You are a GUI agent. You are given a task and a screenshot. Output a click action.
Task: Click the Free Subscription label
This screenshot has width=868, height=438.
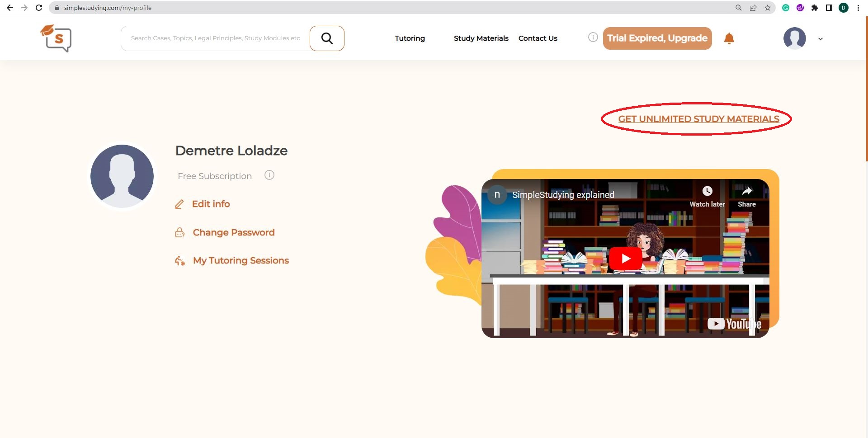(x=215, y=176)
